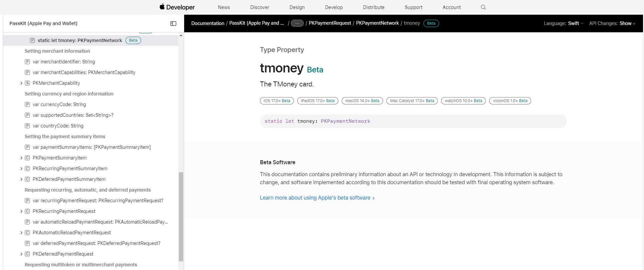Click class icon beside PKAutomaticReloadPaymentRequest
This screenshot has width=644, height=270.
click(x=27, y=233)
